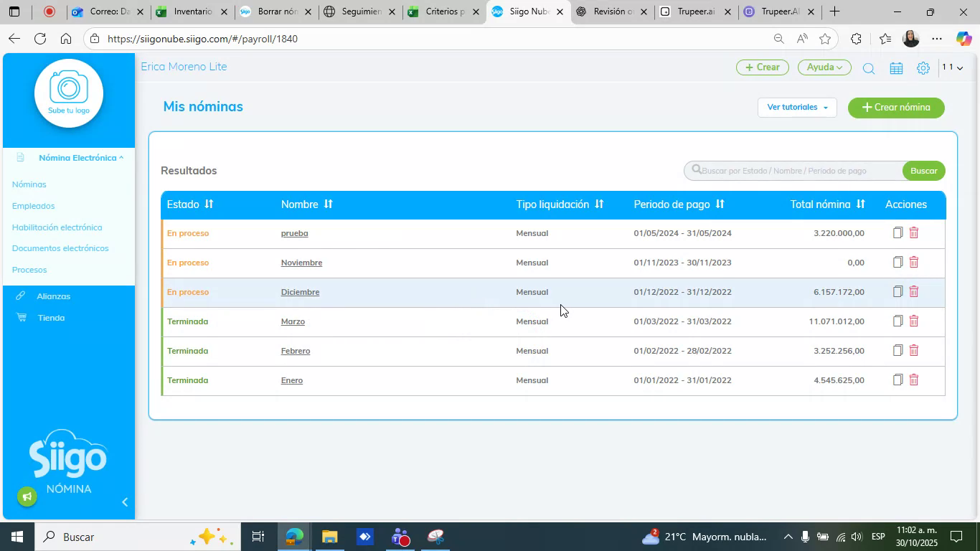Viewport: 980px width, 551px height.
Task: Open Habilitación electrónica in sidebar
Action: tap(57, 227)
